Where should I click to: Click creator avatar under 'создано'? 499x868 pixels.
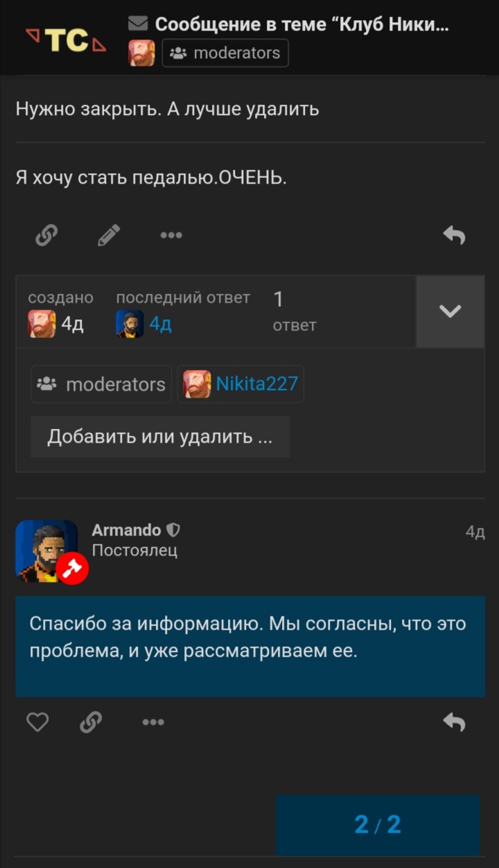42,324
